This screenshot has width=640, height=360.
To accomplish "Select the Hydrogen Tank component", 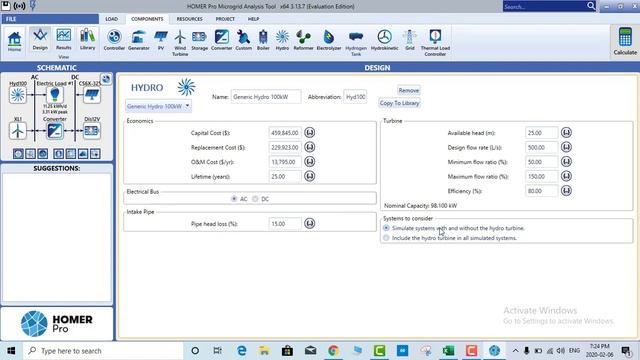I will tap(356, 42).
